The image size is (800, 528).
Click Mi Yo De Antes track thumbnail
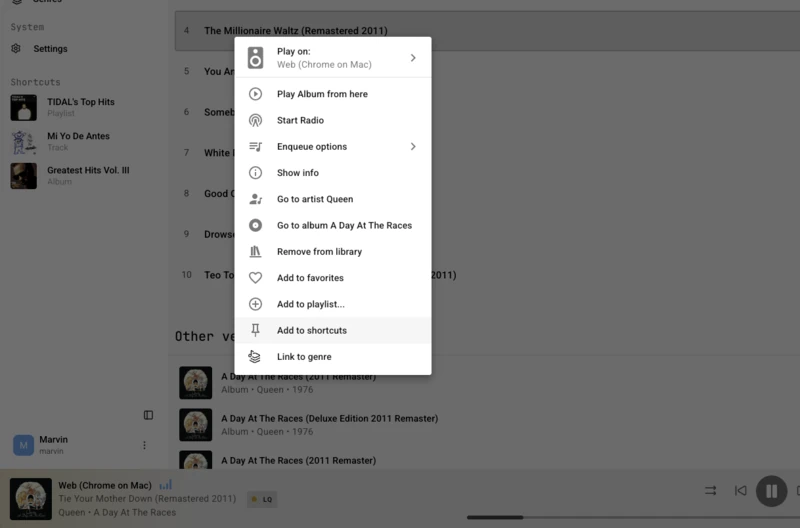tap(23, 142)
